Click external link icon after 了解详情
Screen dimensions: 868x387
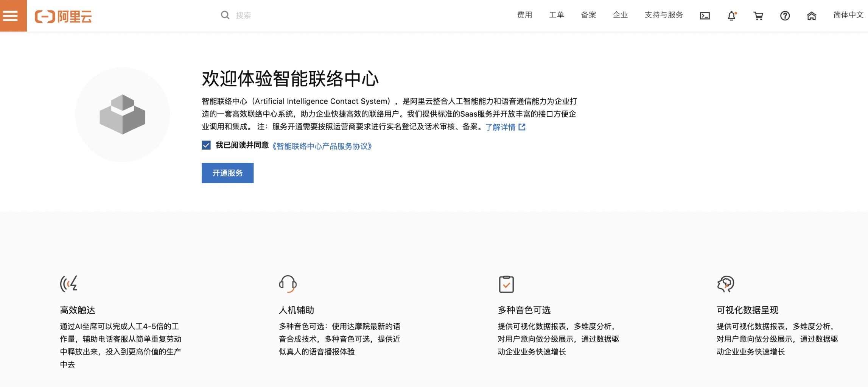tap(522, 127)
